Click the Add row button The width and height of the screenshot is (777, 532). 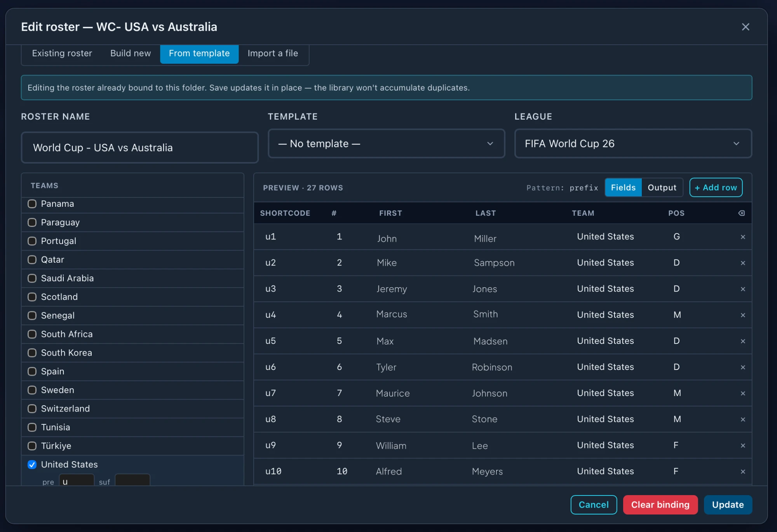(x=716, y=187)
